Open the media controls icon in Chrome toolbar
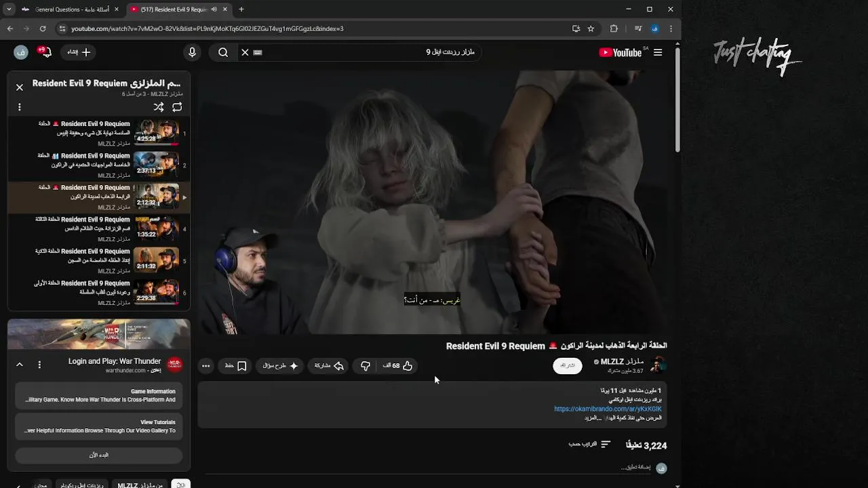Screen dimensions: 868x488 (x=638, y=28)
